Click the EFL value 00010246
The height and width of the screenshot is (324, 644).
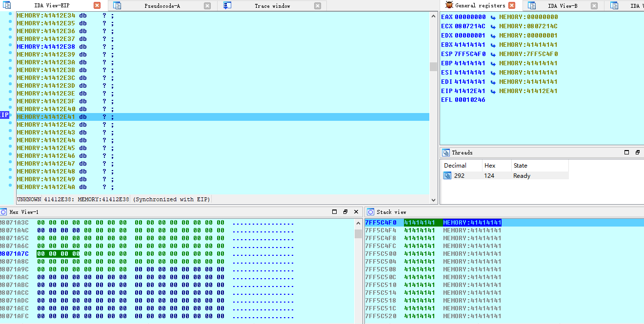coord(470,100)
